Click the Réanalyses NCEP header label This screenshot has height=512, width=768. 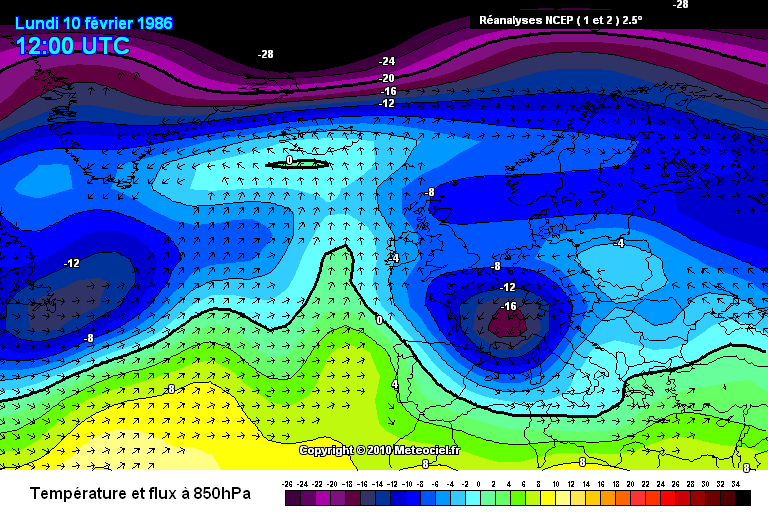click(560, 20)
